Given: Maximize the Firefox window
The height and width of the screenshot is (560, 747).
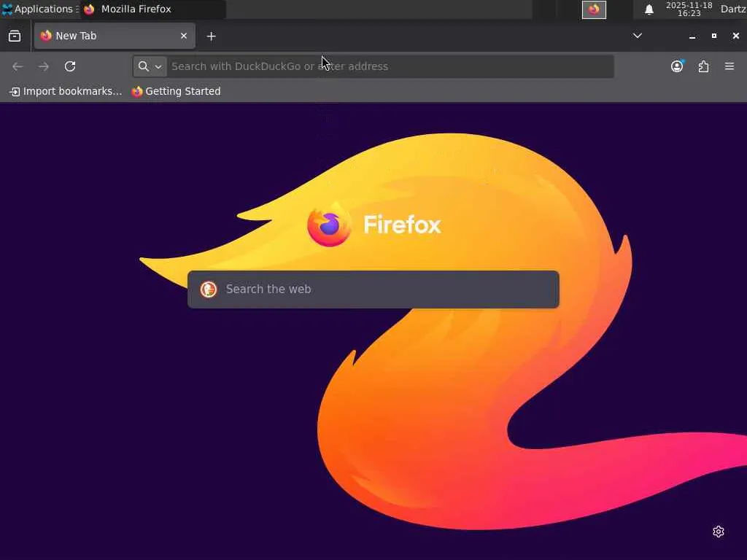Looking at the screenshot, I should click(713, 36).
